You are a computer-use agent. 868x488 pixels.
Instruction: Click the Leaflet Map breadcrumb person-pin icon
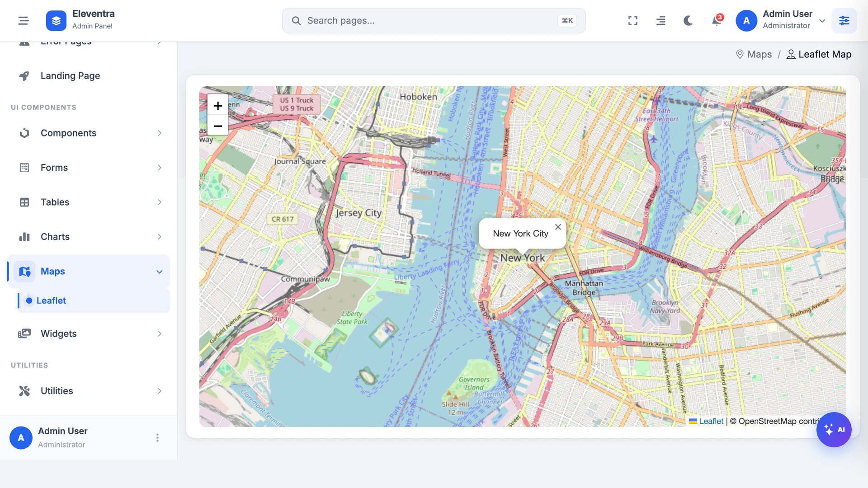[791, 54]
